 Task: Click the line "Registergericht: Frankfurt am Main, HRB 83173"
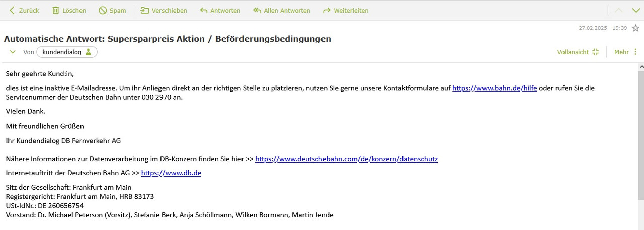[x=79, y=196]
